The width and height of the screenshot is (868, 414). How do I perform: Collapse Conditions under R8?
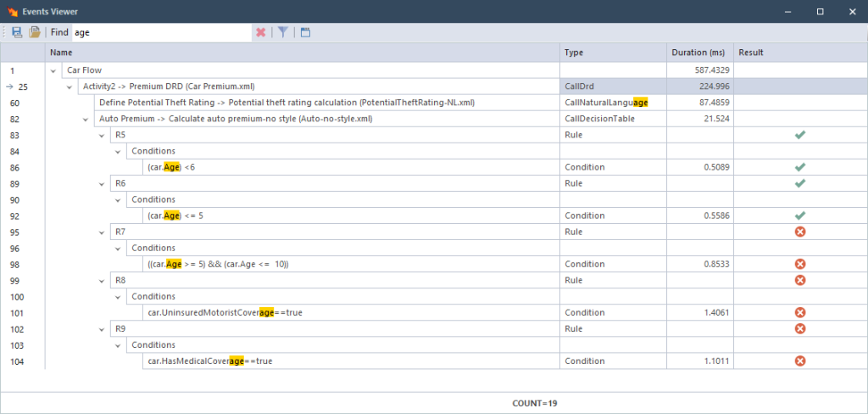[x=117, y=297]
